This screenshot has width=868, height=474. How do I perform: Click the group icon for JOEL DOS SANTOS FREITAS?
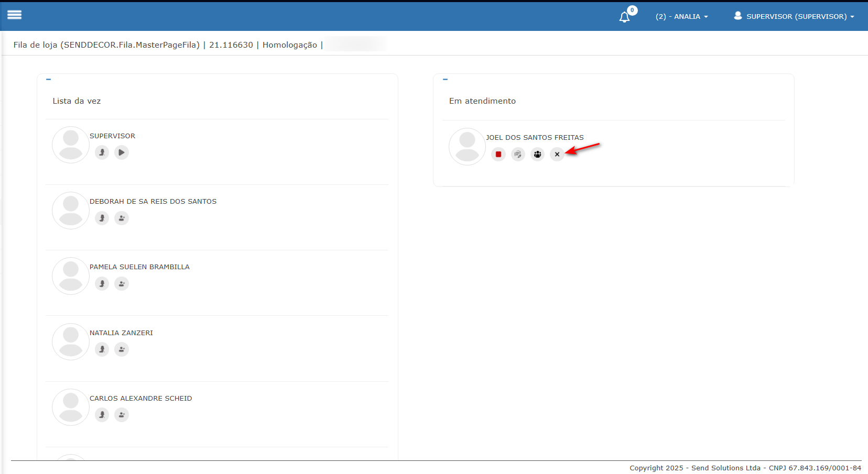pos(538,155)
